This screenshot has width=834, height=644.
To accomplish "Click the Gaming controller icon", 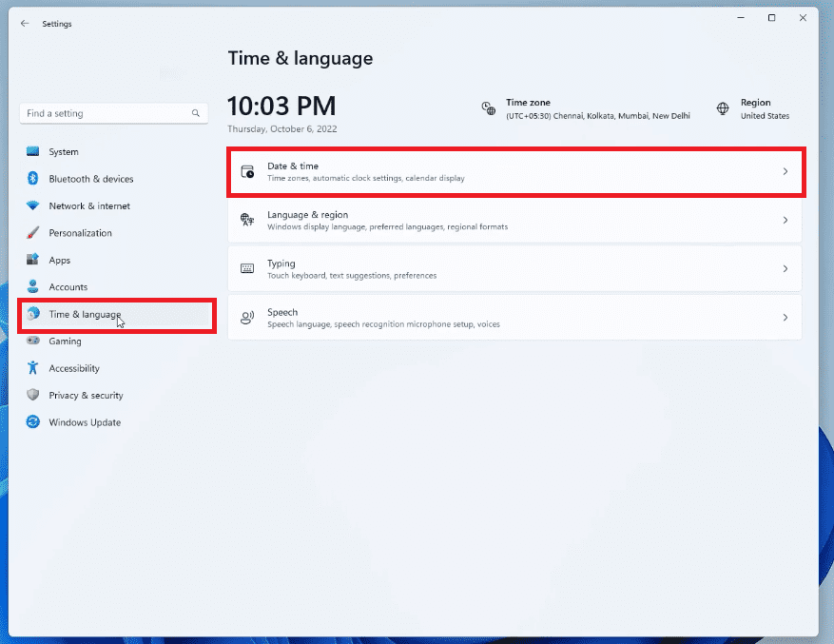I will (33, 341).
